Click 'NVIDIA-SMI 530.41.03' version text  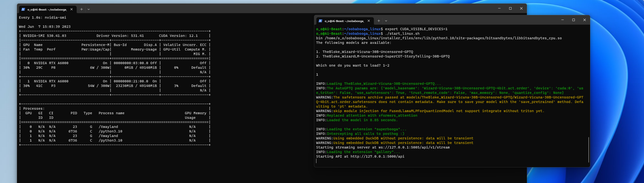[45, 36]
